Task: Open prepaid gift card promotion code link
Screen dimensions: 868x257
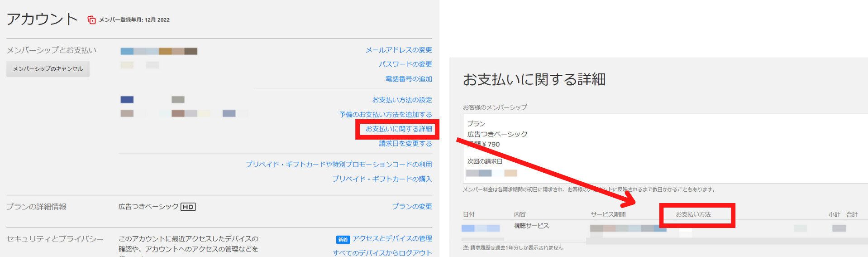Action: point(339,165)
